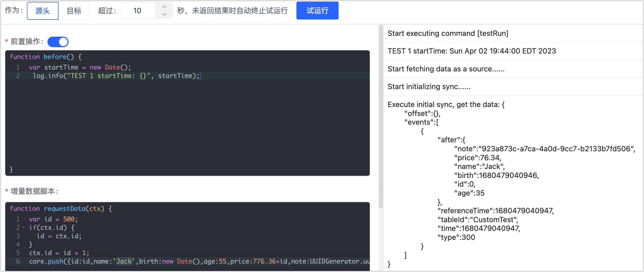Select the 'TEST 1 startTime' log entry

tap(472, 51)
